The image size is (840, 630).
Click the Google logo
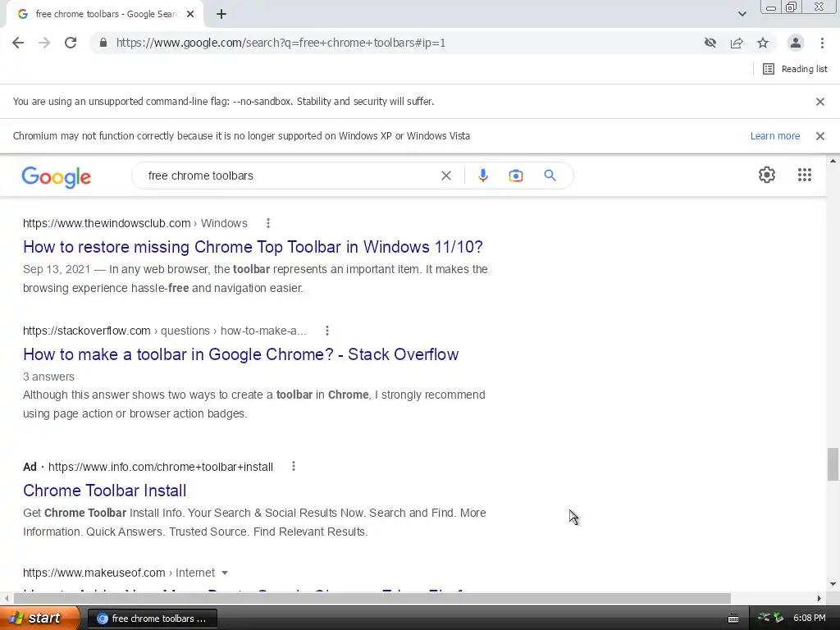tap(57, 177)
